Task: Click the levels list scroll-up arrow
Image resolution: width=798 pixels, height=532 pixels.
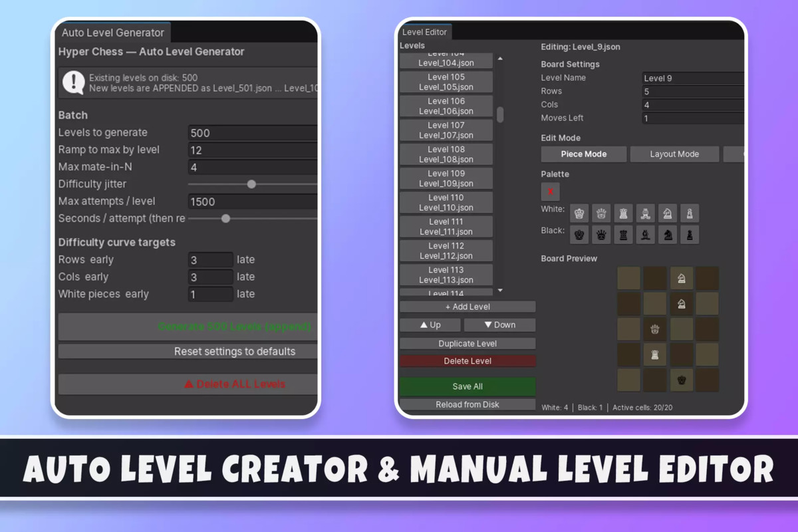Action: pos(500,59)
